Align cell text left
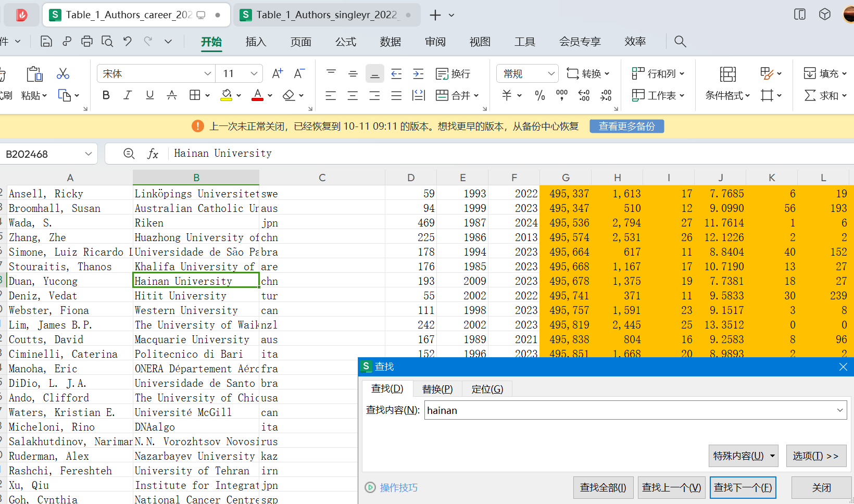This screenshot has width=854, height=504. point(331,95)
